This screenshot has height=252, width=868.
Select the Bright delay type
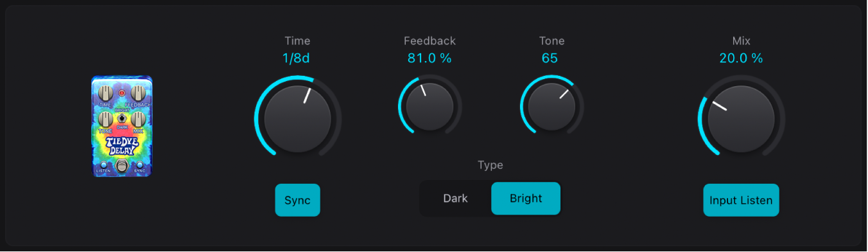coord(526,198)
